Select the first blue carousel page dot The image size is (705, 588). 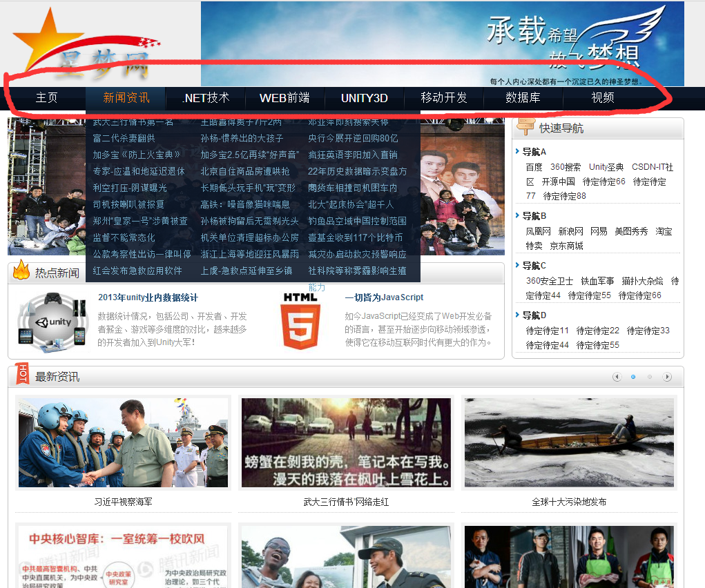(x=633, y=377)
